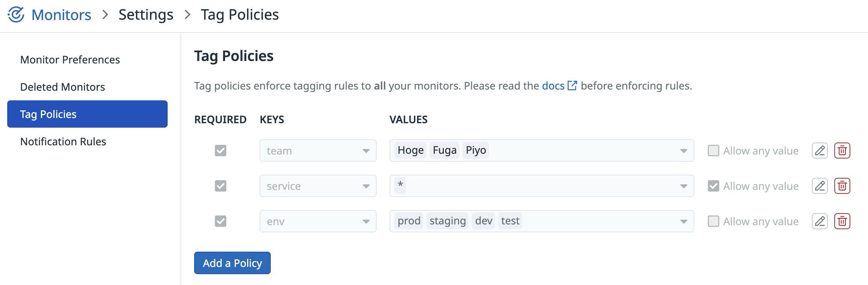
Task: Edit the team tag policy with pencil icon
Action: coord(819,151)
